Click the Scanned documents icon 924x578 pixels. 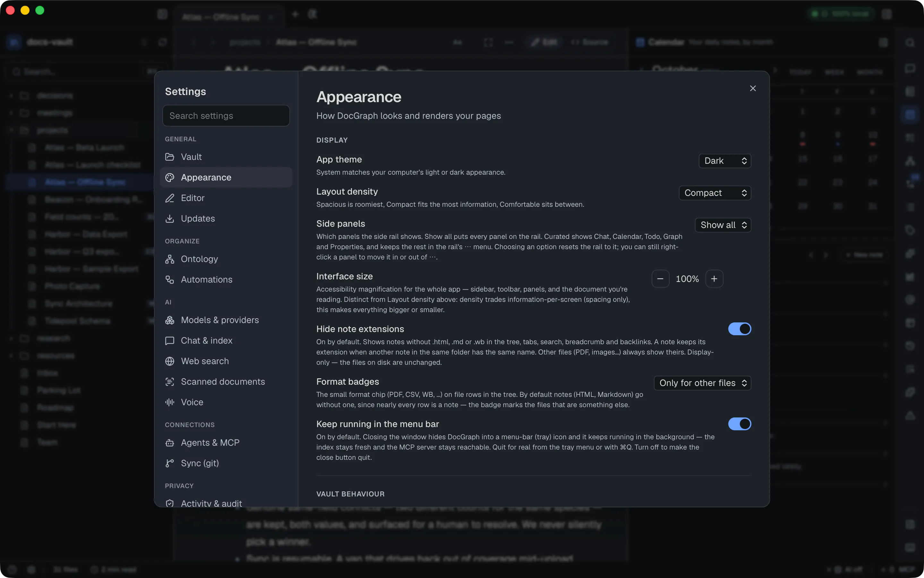click(x=169, y=381)
